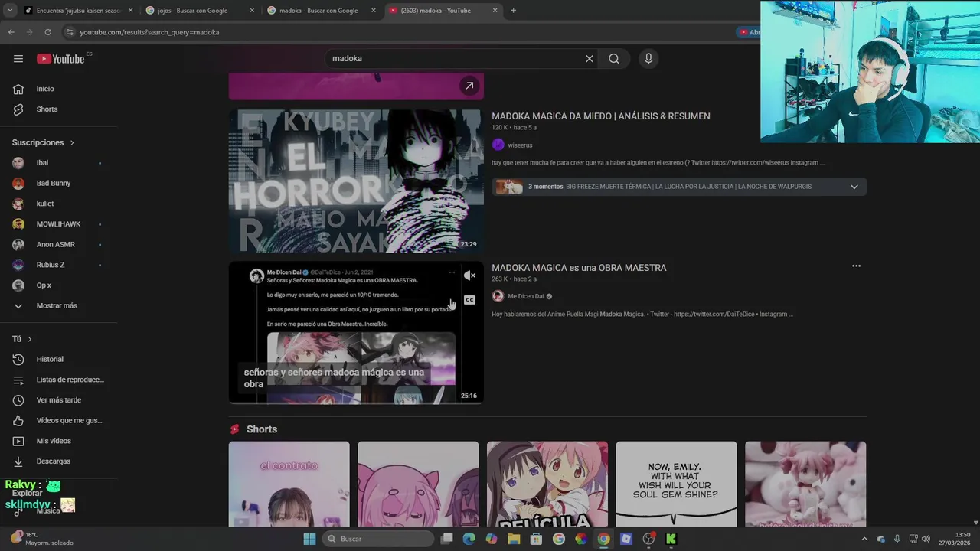Viewport: 980px width, 551px height.
Task: Open MADOKA MAGICA es una OBRA MAESTRA title
Action: [x=579, y=268]
